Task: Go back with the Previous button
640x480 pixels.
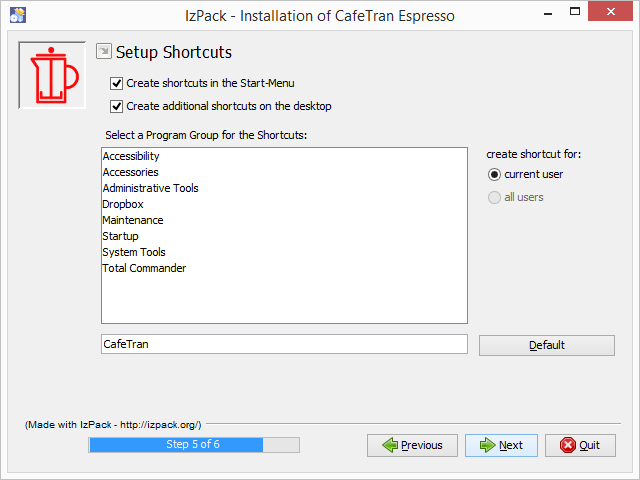Action: coord(413,445)
